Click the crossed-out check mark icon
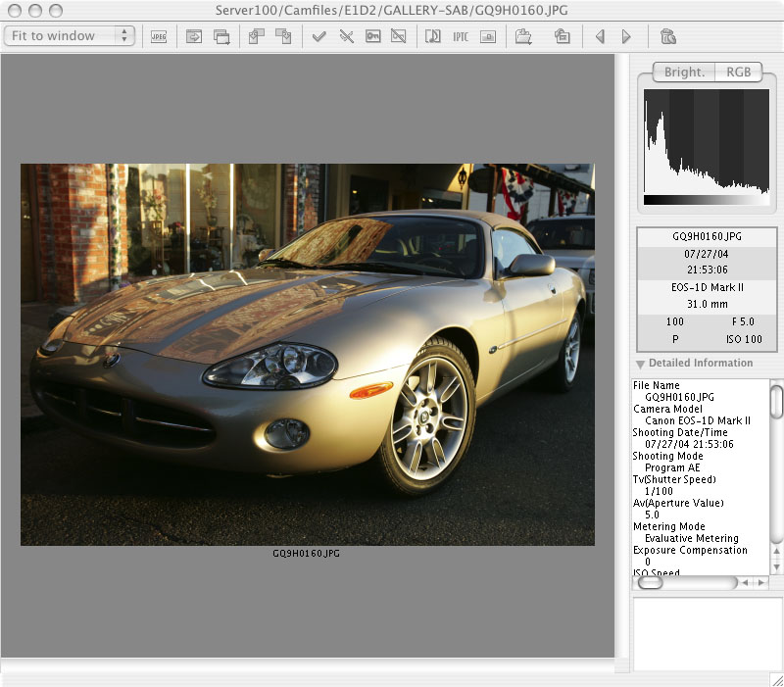This screenshot has height=687, width=784. (346, 36)
